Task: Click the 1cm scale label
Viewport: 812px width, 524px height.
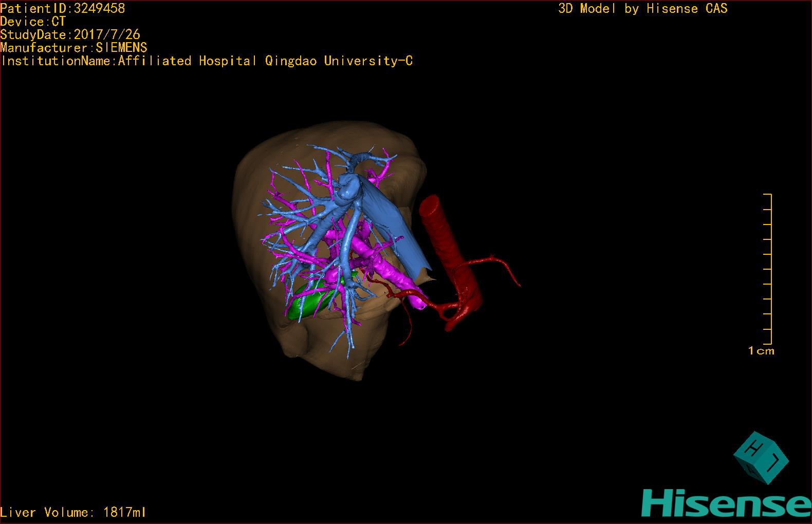Action: 761,351
